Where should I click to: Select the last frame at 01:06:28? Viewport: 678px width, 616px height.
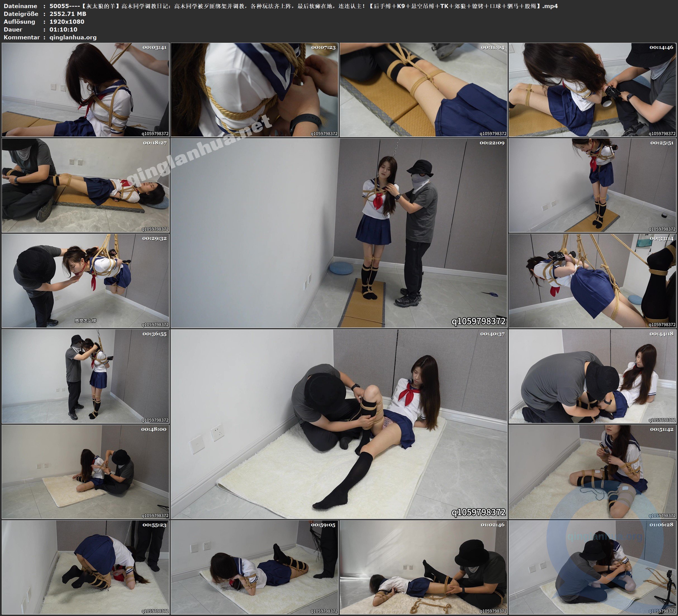click(593, 567)
